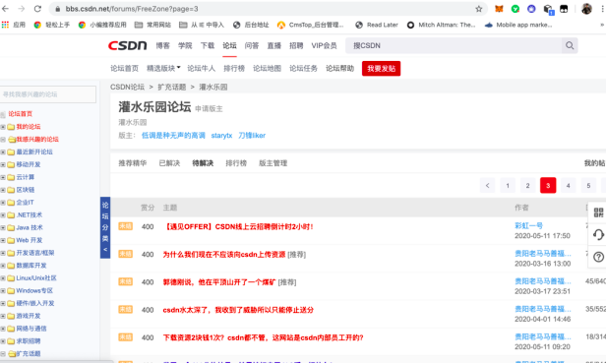Go to page 4 of results
Image resolution: width=606 pixels, height=364 pixels.
click(569, 186)
